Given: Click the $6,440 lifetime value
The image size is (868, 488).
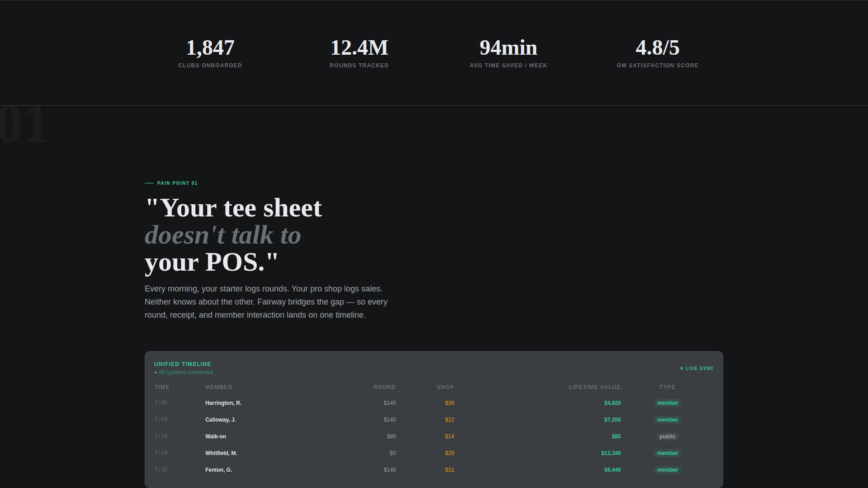Looking at the screenshot, I should coord(613,470).
